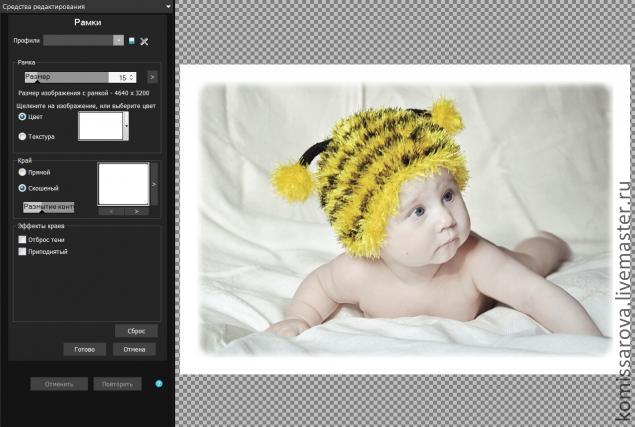Enable the Отброс тени checkbox
This screenshot has height=427, width=635.
pos(22,239)
